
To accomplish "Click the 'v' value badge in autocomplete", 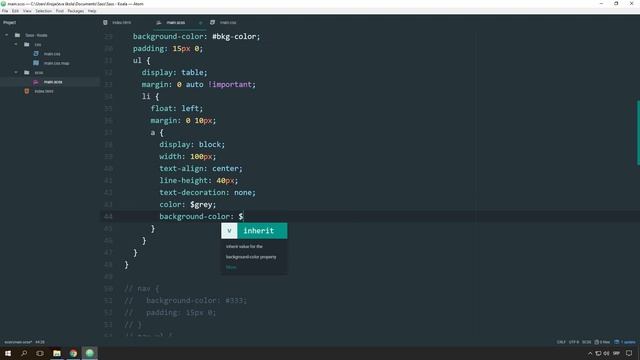I will pyautogui.click(x=229, y=231).
